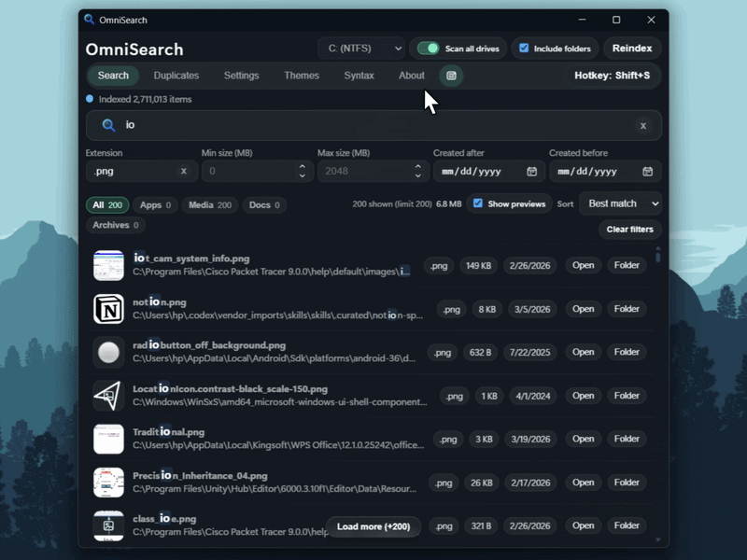Click the 632 B size tag
The width and height of the screenshot is (747, 560).
480,353
